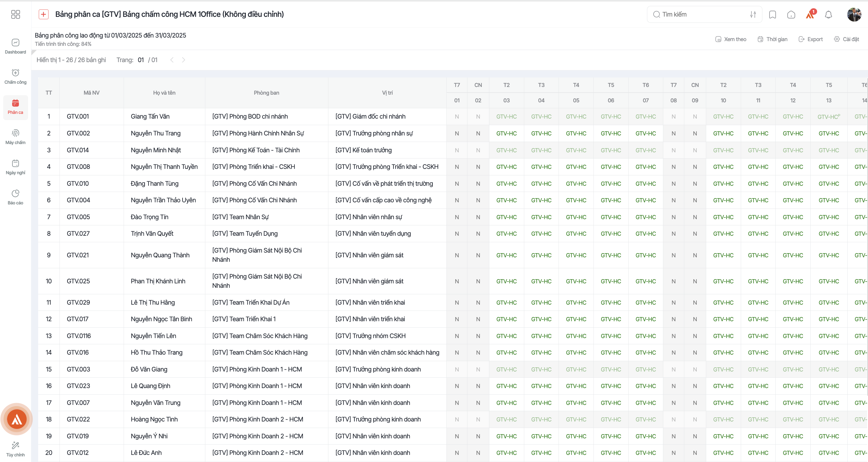Open the Xem theo view dropdown

[730, 39]
